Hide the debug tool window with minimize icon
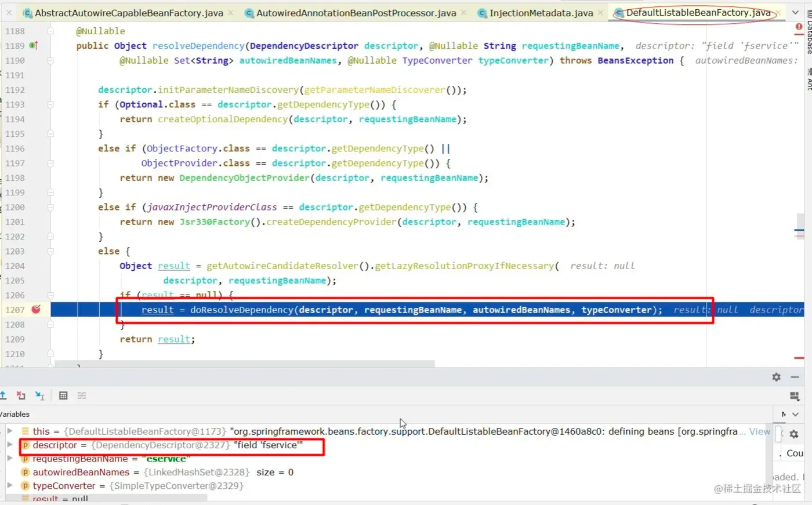Image resolution: width=812 pixels, height=505 pixels. coord(795,377)
